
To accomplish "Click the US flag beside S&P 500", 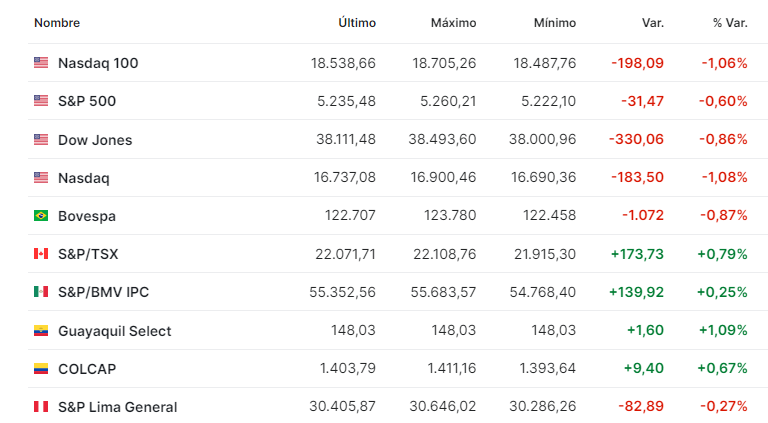I will pyautogui.click(x=41, y=101).
